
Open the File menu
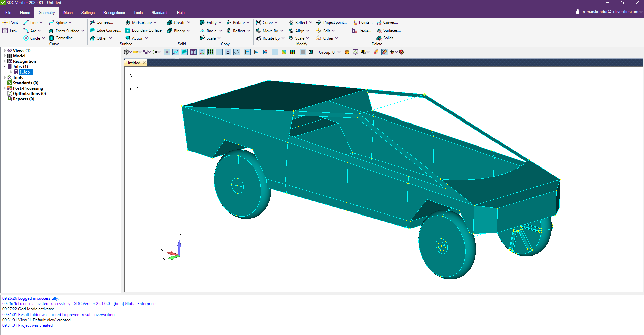[8, 13]
